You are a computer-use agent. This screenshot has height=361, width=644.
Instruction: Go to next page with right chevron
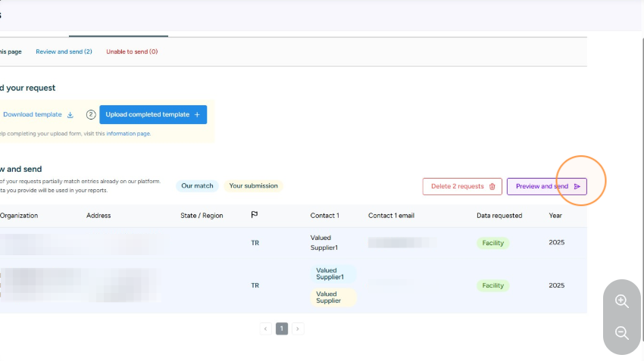pos(298,328)
